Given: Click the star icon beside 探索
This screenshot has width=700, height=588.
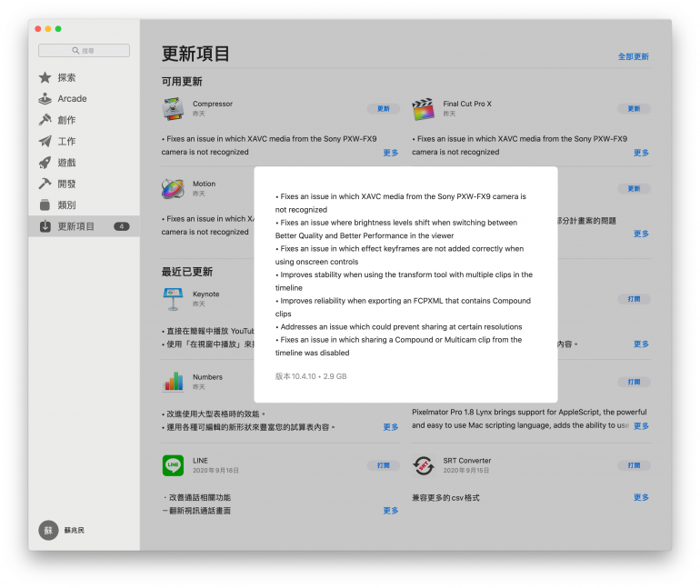Looking at the screenshot, I should click(x=45, y=77).
